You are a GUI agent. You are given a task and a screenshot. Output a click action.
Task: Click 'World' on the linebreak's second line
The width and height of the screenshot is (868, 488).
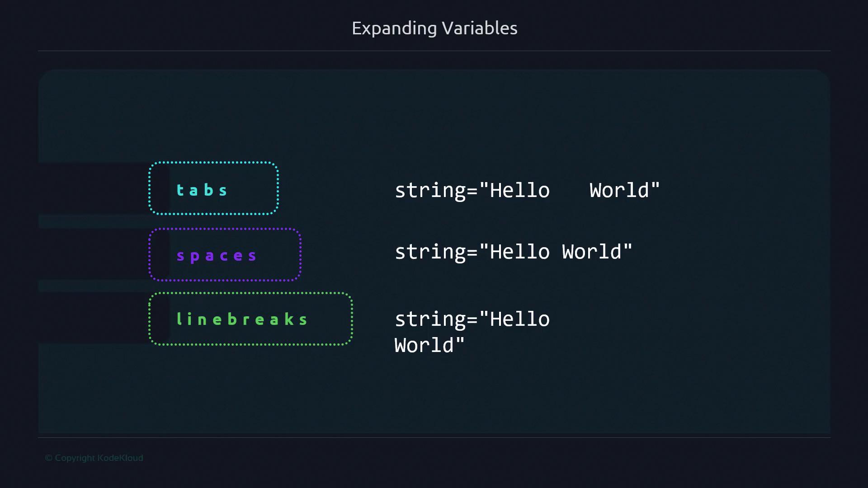coord(424,346)
